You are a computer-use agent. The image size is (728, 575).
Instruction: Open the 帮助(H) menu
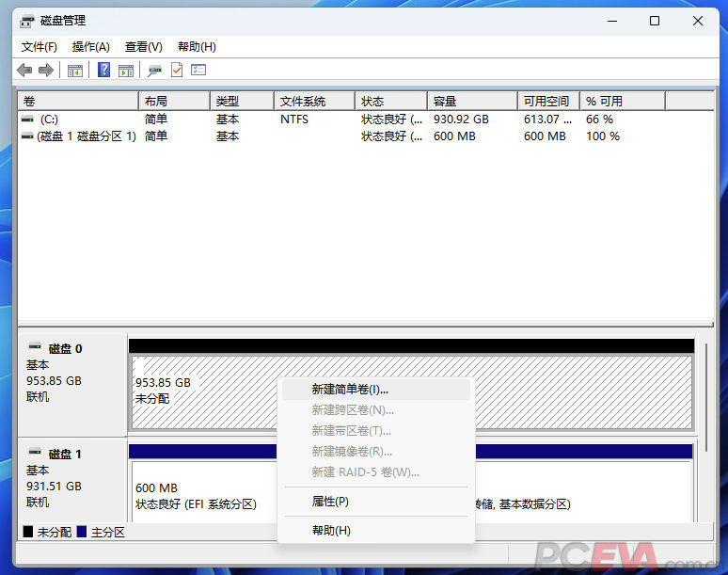point(197,47)
